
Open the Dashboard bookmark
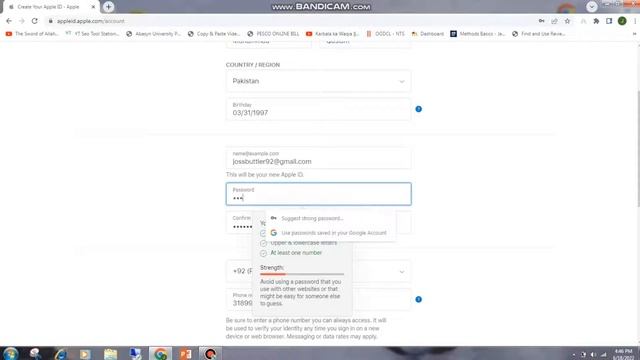click(x=428, y=34)
